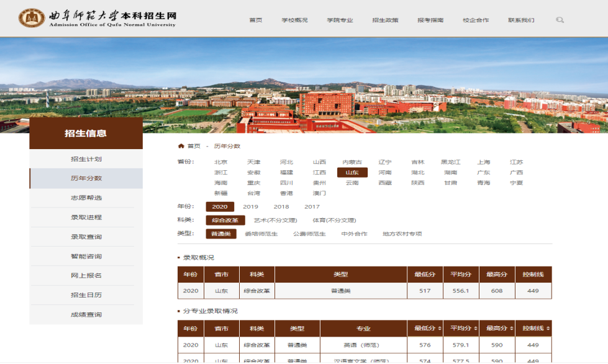Open 录取查询 from the sidebar
Screen dimensions: 608x364
point(86,237)
